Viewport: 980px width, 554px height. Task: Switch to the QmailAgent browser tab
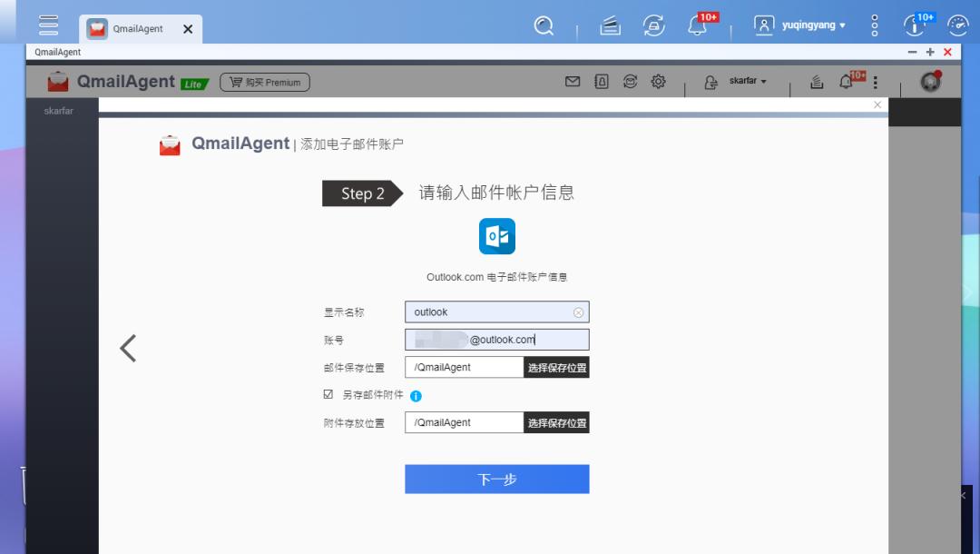(136, 28)
